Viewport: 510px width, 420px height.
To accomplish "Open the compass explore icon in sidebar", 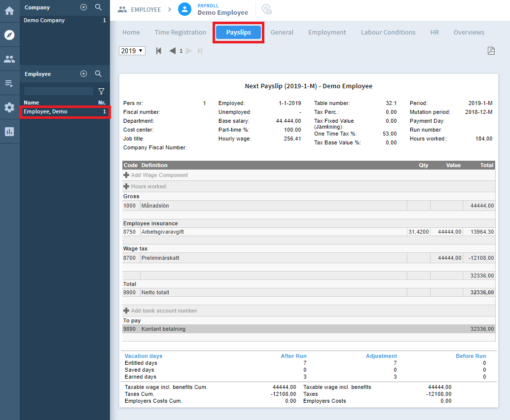I will point(9,35).
